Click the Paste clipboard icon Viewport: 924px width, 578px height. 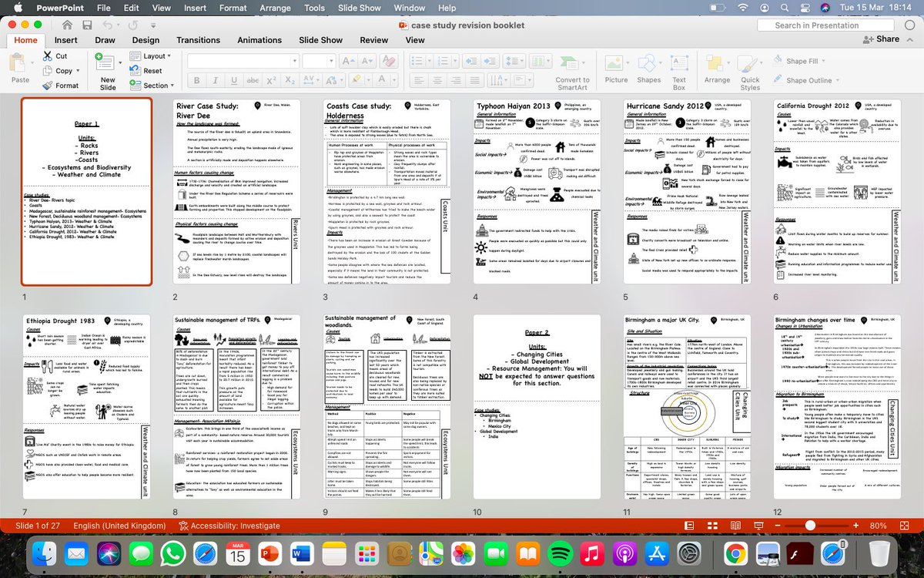18,63
